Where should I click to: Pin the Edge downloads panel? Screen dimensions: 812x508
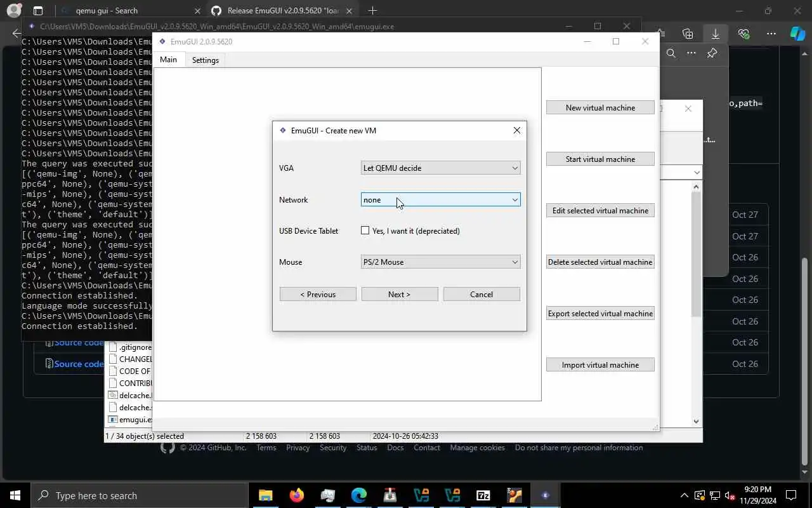(712, 53)
